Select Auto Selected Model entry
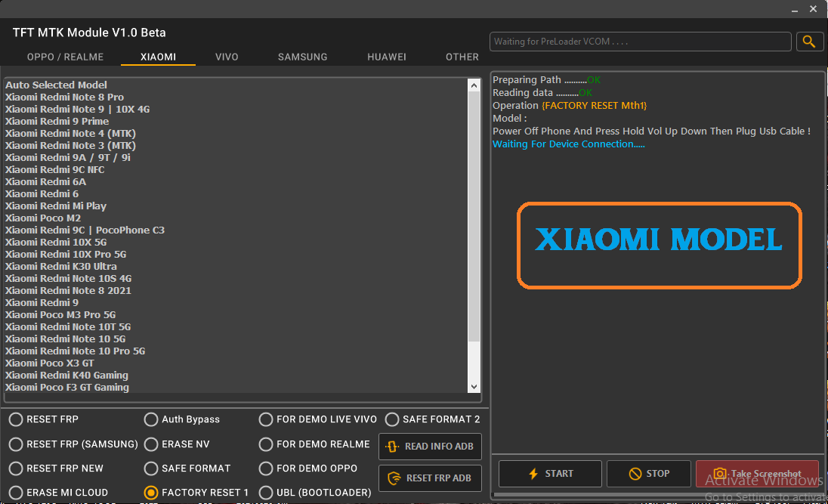Screen dimensions: 828x504 coord(56,85)
